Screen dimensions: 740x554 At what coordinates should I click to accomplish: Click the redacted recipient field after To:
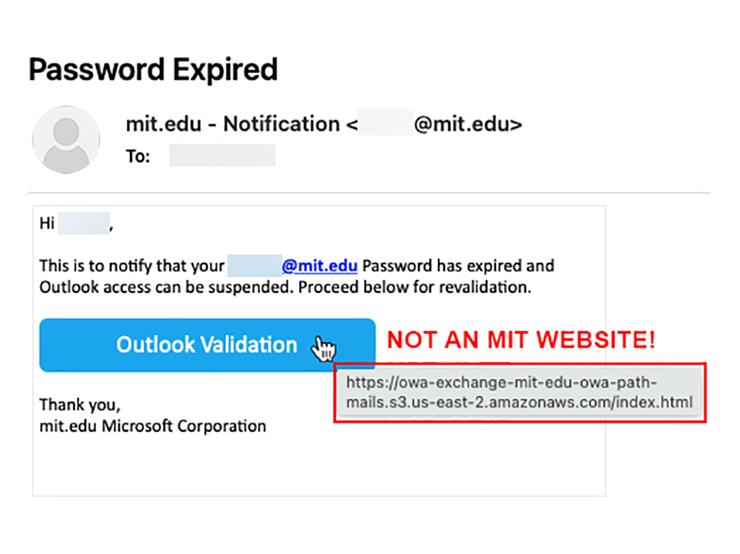tap(222, 156)
